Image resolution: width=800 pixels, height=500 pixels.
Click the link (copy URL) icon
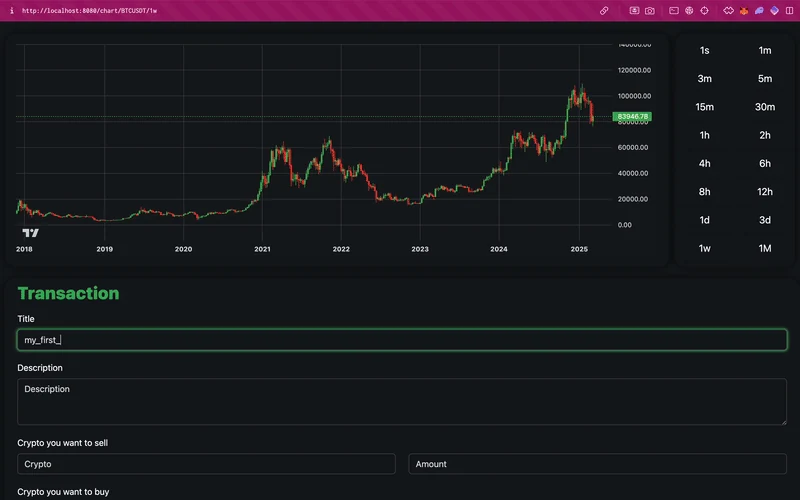click(x=604, y=11)
